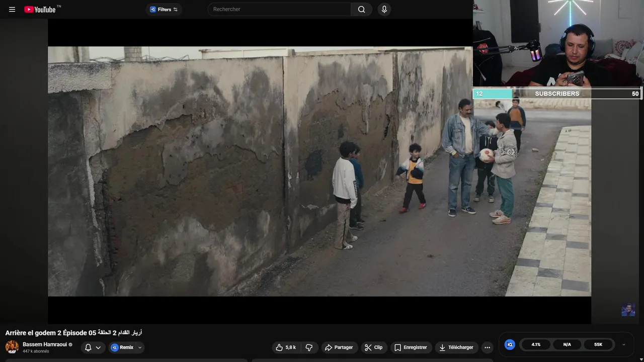
Task: Click the small avatar thumbnail below the player
Action: (628, 310)
